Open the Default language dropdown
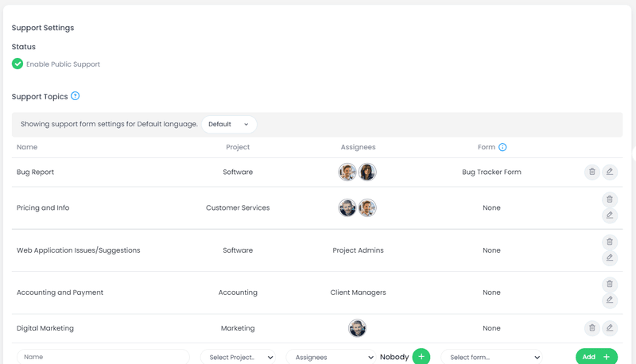The image size is (636, 364). [x=229, y=124]
